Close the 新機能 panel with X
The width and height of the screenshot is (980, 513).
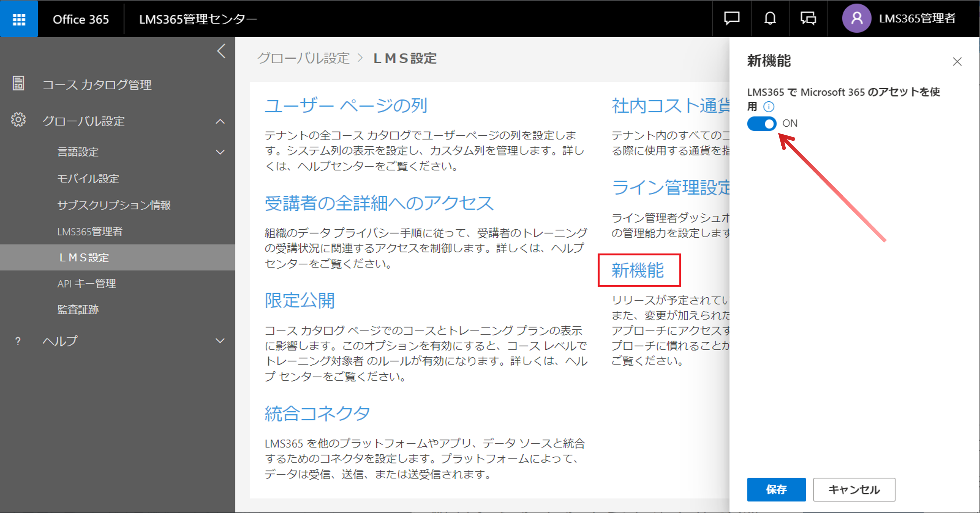957,62
